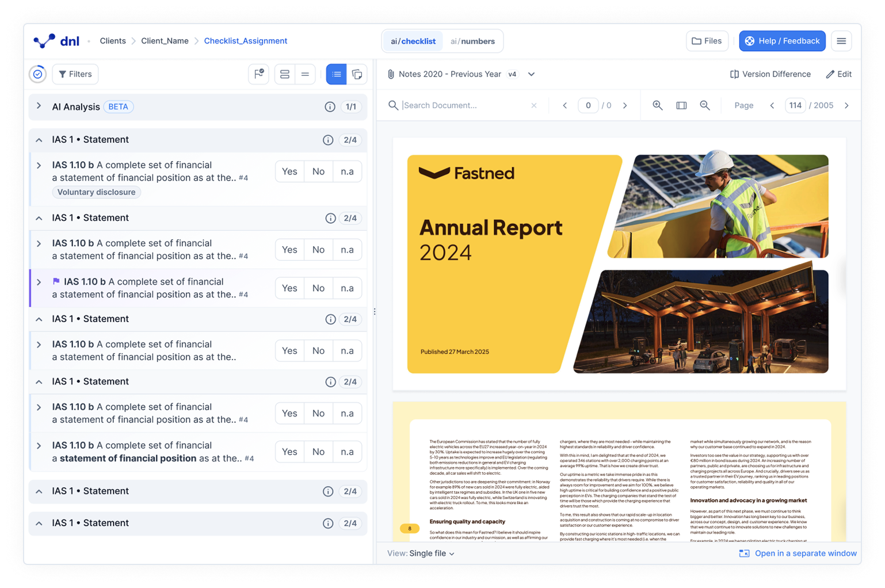Click the BETA badge
Viewport: 885px width, 588px height.
click(x=119, y=107)
